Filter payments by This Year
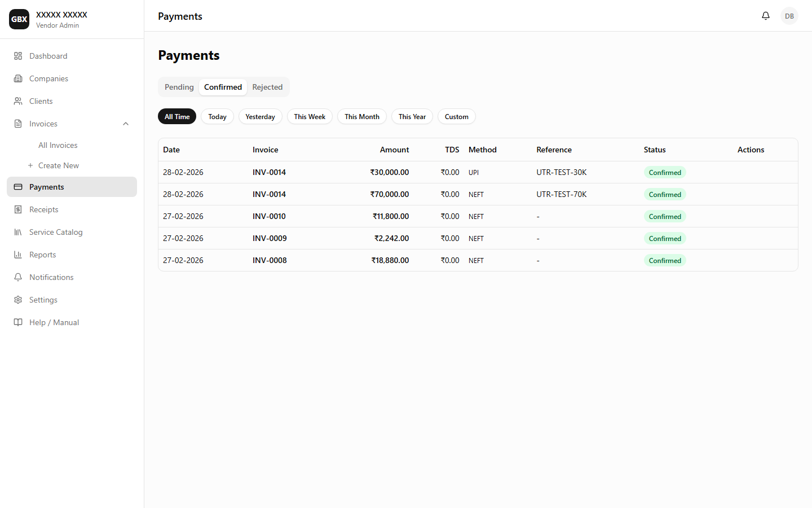The image size is (812, 508). point(412,116)
